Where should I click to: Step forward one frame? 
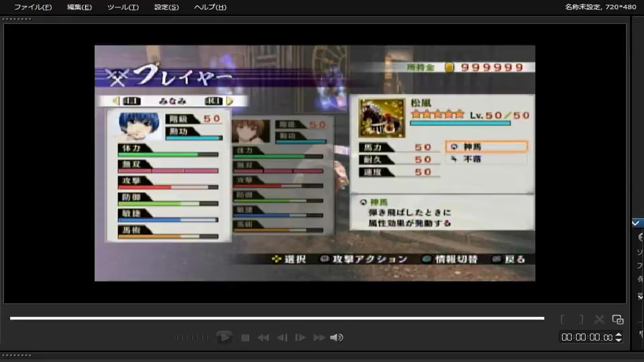coord(301,338)
